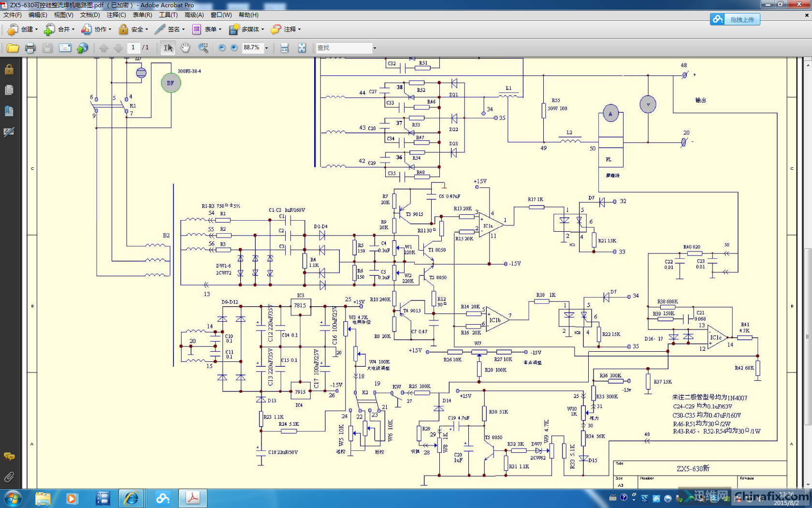Click the email envelope icon
This screenshot has height=508, width=812.
coord(65,48)
